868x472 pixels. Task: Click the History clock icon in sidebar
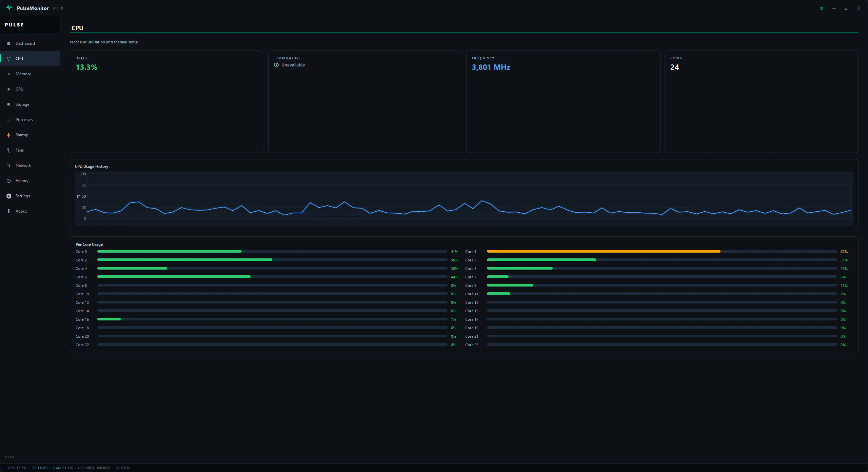pyautogui.click(x=9, y=181)
